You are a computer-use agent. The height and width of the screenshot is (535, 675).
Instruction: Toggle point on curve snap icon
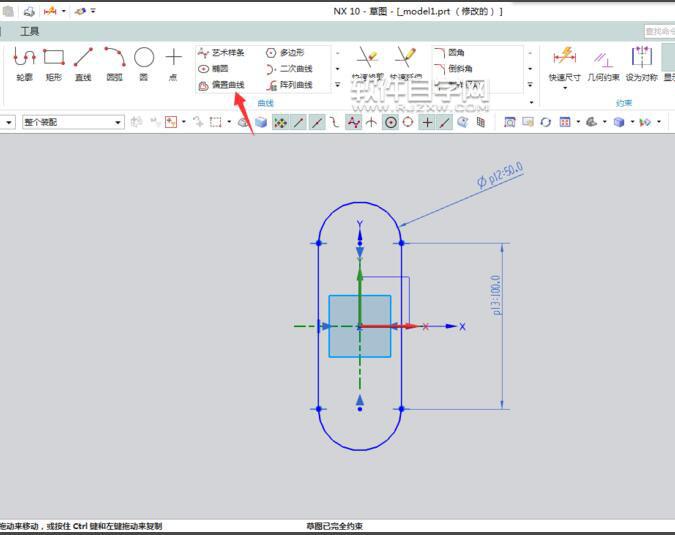click(353, 123)
